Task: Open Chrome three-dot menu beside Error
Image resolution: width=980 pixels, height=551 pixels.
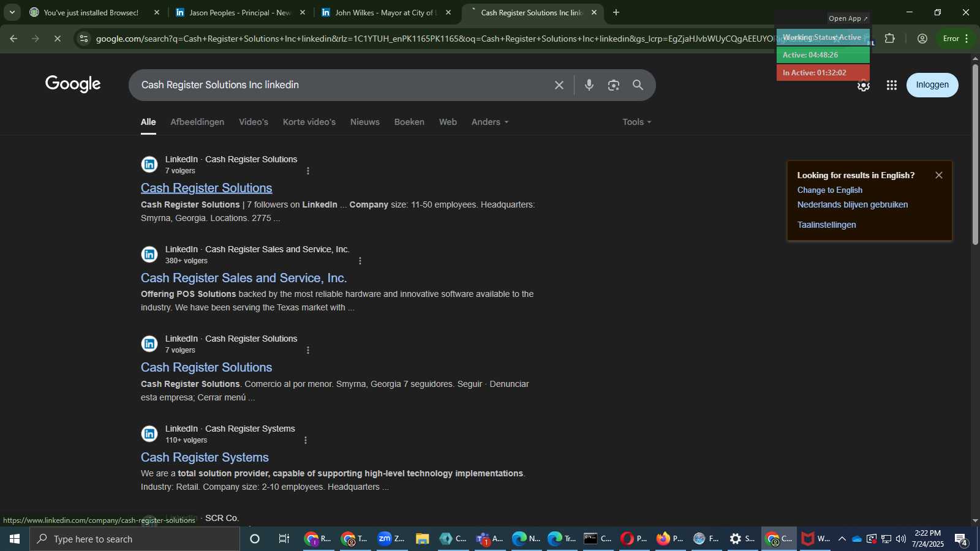Action: (x=967, y=38)
